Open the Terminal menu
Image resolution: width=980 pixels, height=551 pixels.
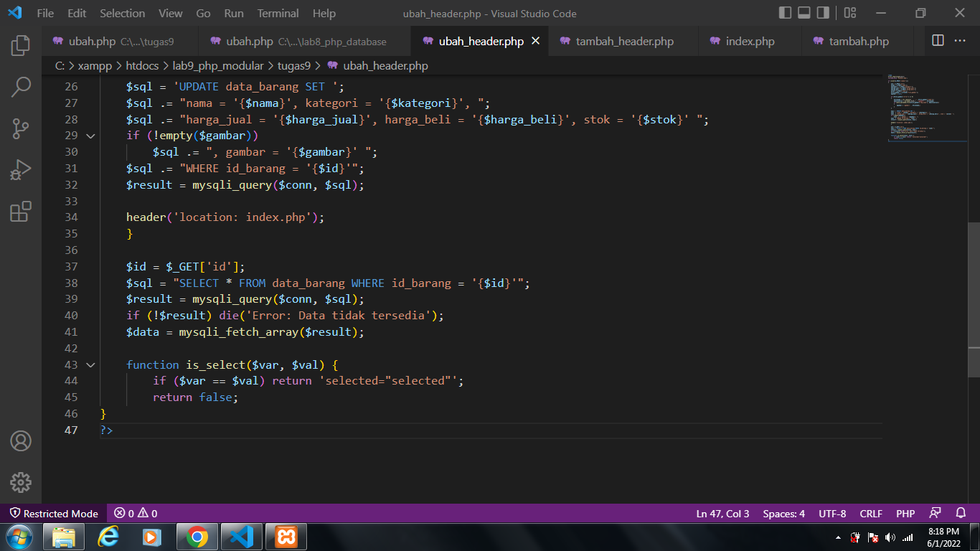(x=278, y=13)
